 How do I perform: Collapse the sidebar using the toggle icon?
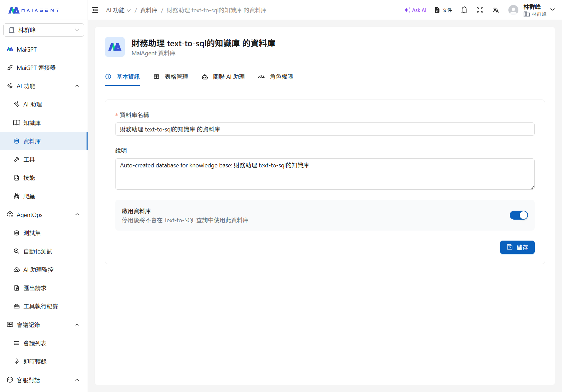(x=95, y=10)
